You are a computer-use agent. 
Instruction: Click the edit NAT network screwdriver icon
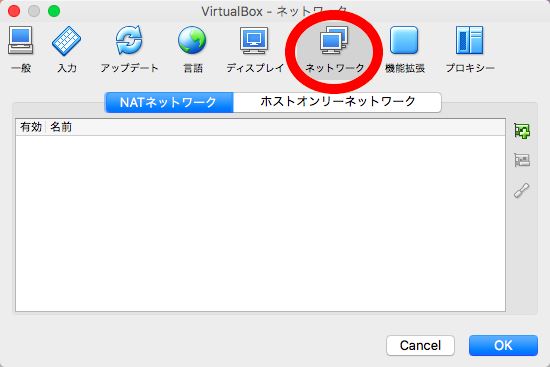[522, 190]
